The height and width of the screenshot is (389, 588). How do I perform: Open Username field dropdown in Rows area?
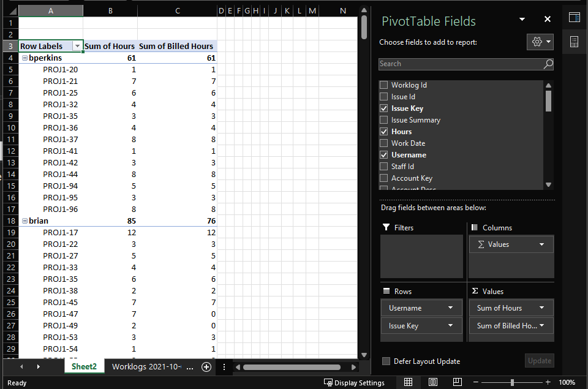pos(451,308)
